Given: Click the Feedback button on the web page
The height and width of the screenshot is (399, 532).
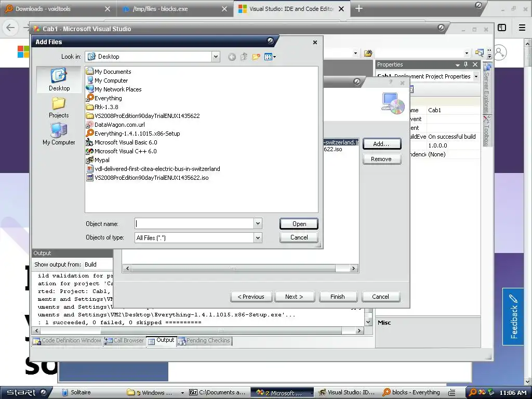Looking at the screenshot, I should [x=513, y=316].
